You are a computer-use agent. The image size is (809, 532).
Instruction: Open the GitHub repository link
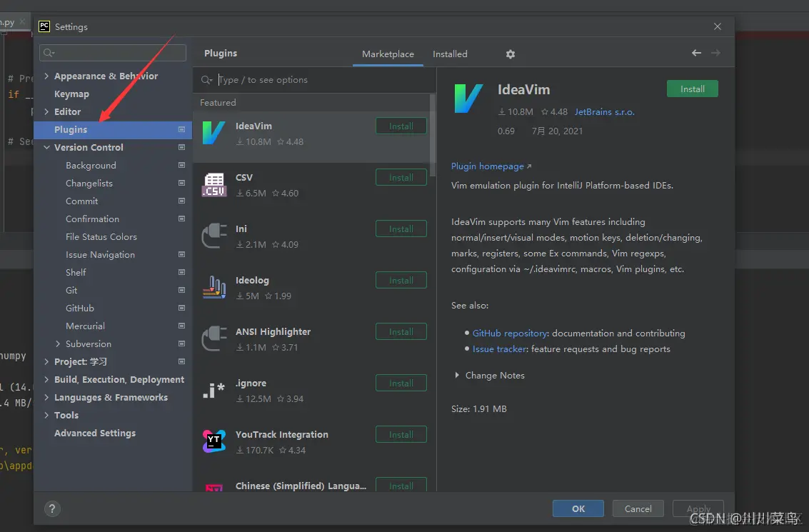coord(510,333)
